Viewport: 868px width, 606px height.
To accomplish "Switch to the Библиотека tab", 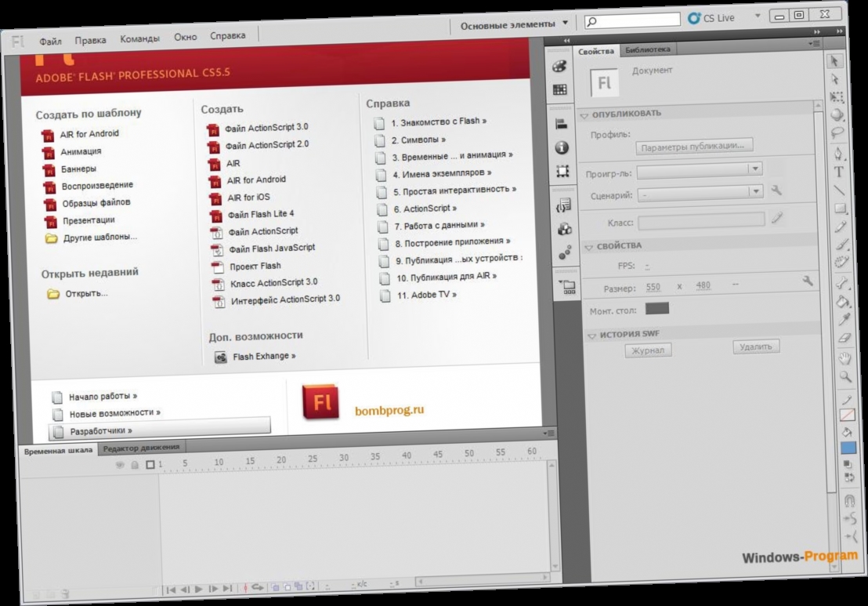I will point(647,49).
